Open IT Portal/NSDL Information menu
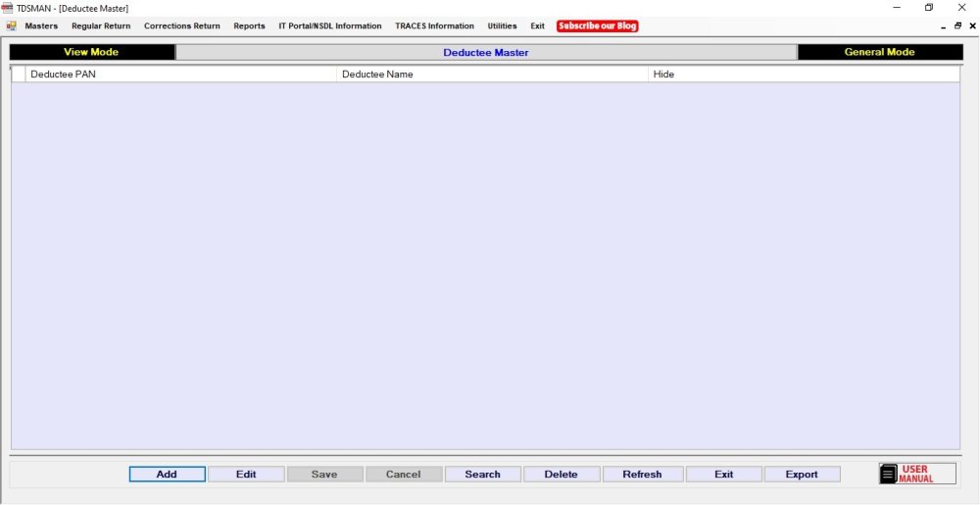This screenshot has height=505, width=980. [x=330, y=26]
